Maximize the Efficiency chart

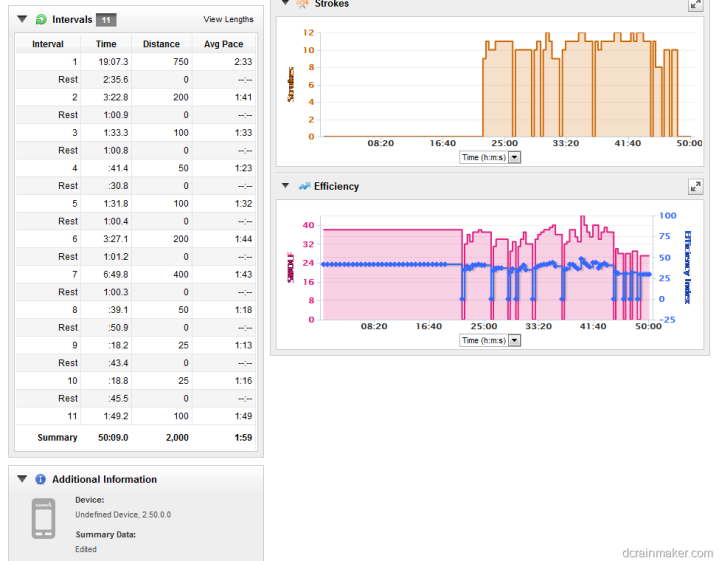[696, 186]
